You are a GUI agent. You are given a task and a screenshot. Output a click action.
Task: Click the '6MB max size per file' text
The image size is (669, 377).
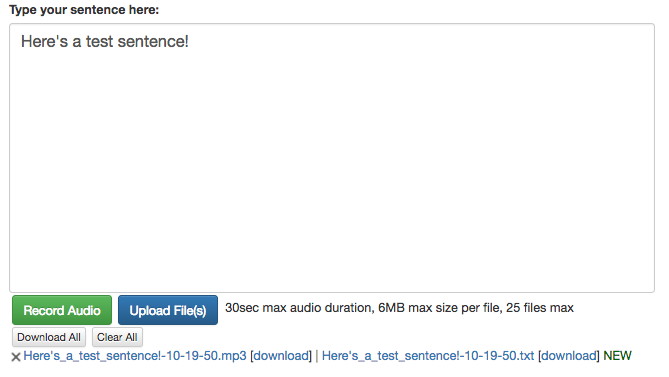click(439, 308)
